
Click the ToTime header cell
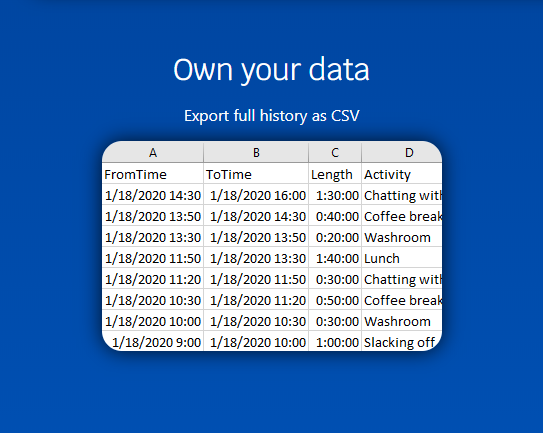point(256,174)
